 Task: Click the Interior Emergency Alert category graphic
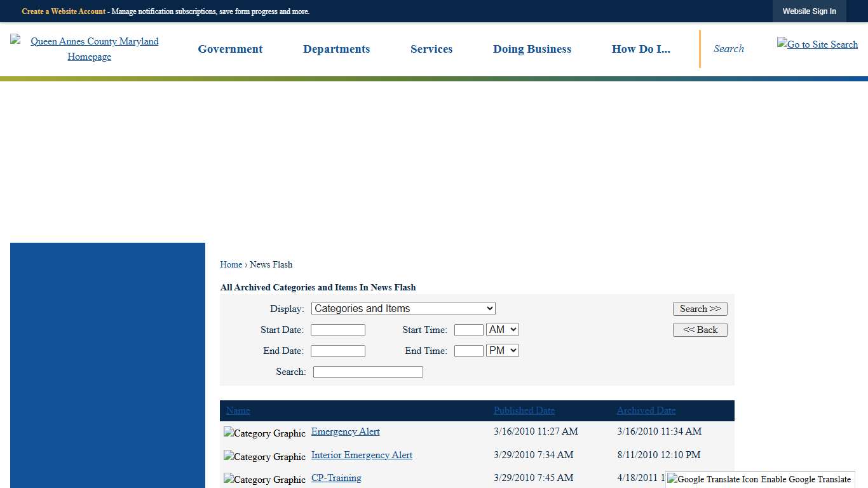(264, 457)
